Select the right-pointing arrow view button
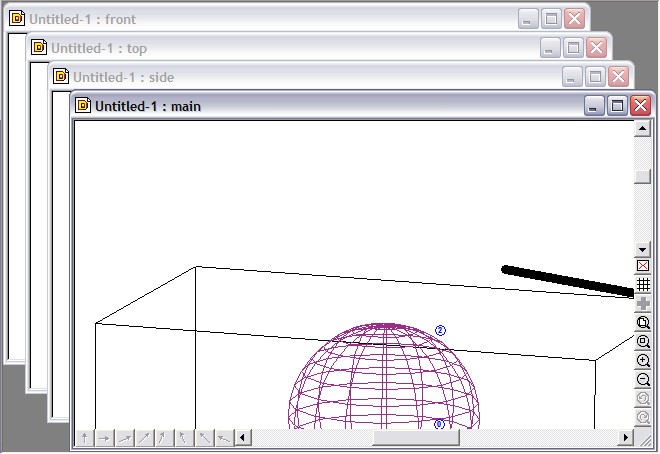This screenshot has width=660, height=454. point(104,438)
